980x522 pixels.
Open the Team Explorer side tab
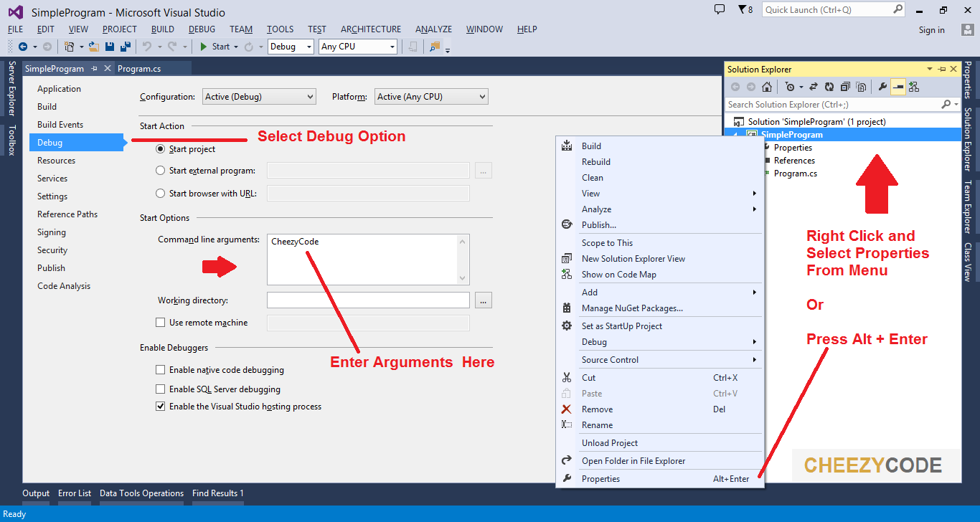[968, 207]
